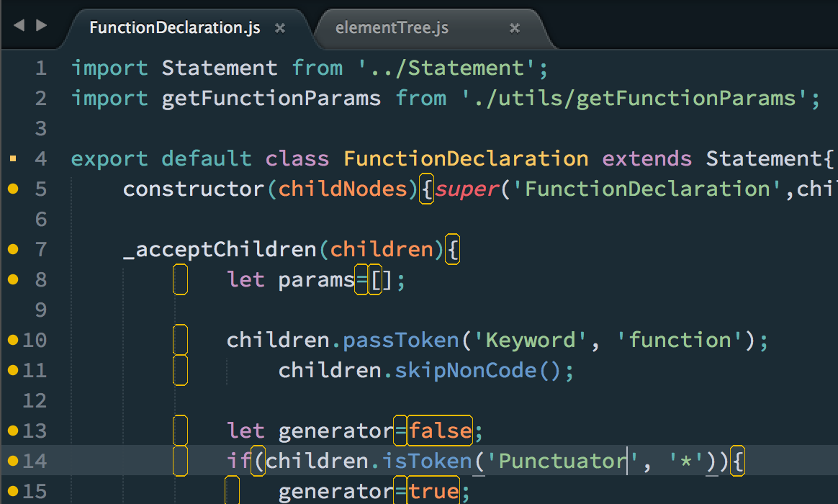Click the word 'Statement' in line 1 import
The height and width of the screenshot is (504, 838).
pyautogui.click(x=220, y=68)
